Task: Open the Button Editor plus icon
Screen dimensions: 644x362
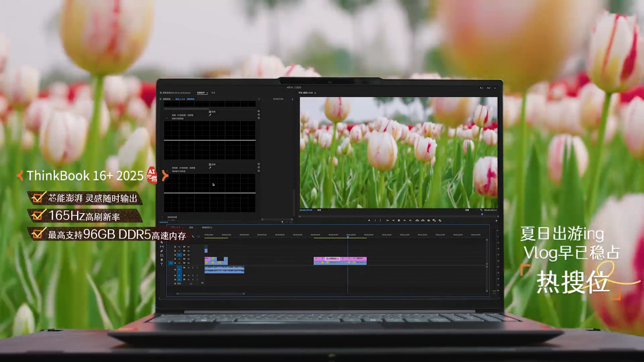Action: (496, 221)
